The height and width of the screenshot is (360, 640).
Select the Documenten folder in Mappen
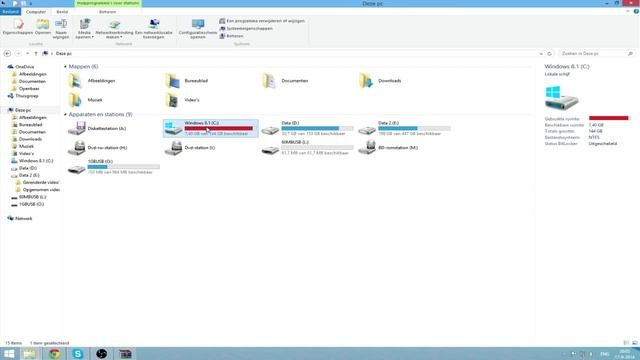click(285, 81)
